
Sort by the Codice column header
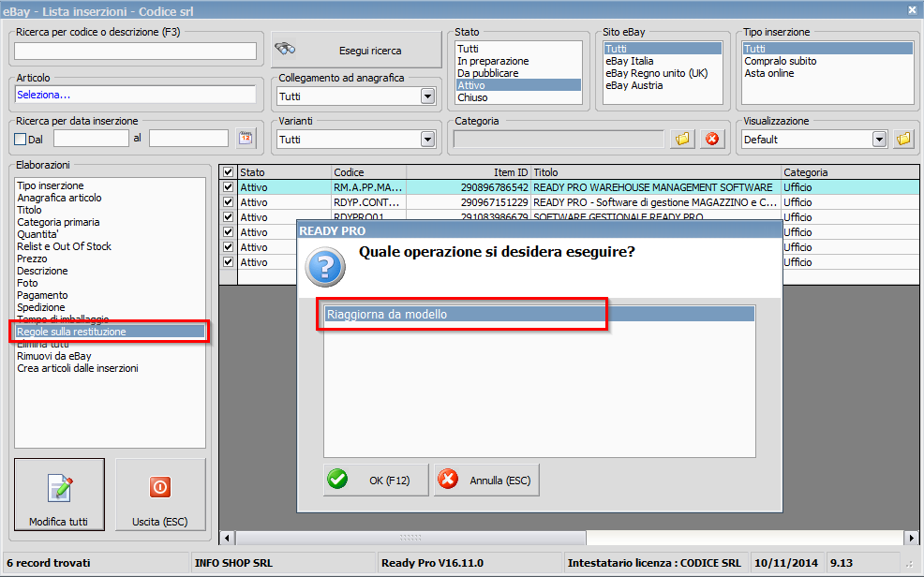pos(369,172)
